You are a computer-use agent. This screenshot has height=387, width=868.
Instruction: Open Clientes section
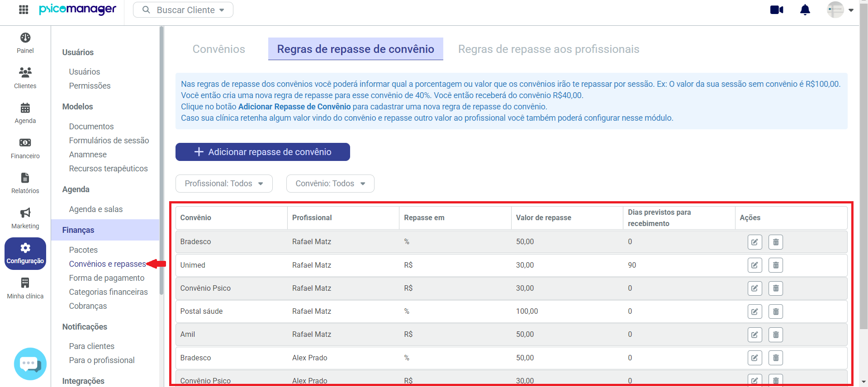(25, 78)
